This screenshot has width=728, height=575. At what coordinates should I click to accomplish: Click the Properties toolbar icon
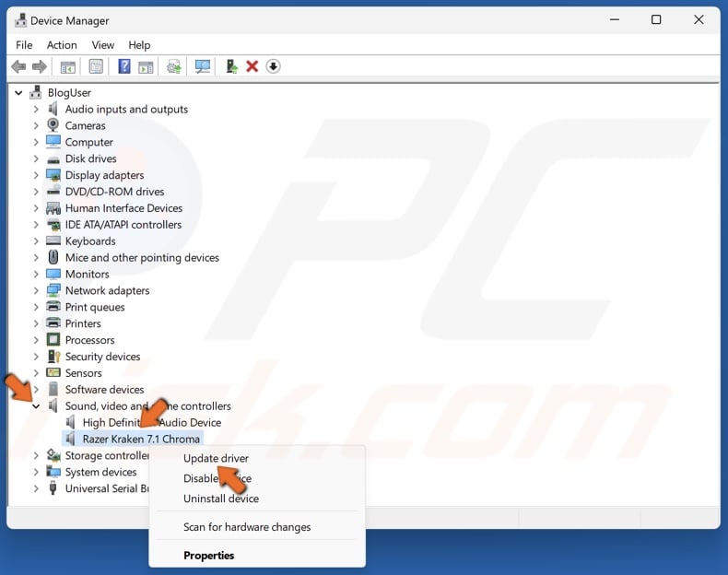tap(96, 66)
